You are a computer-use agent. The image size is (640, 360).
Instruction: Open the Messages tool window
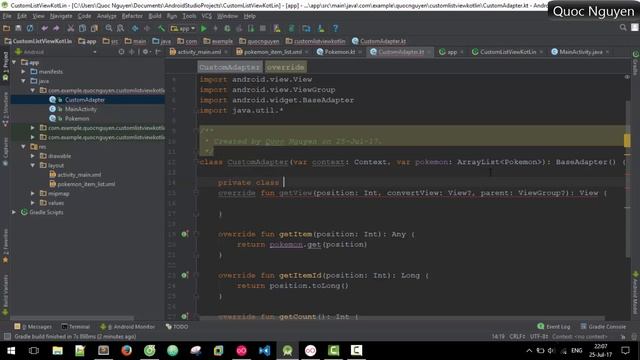tap(33, 327)
